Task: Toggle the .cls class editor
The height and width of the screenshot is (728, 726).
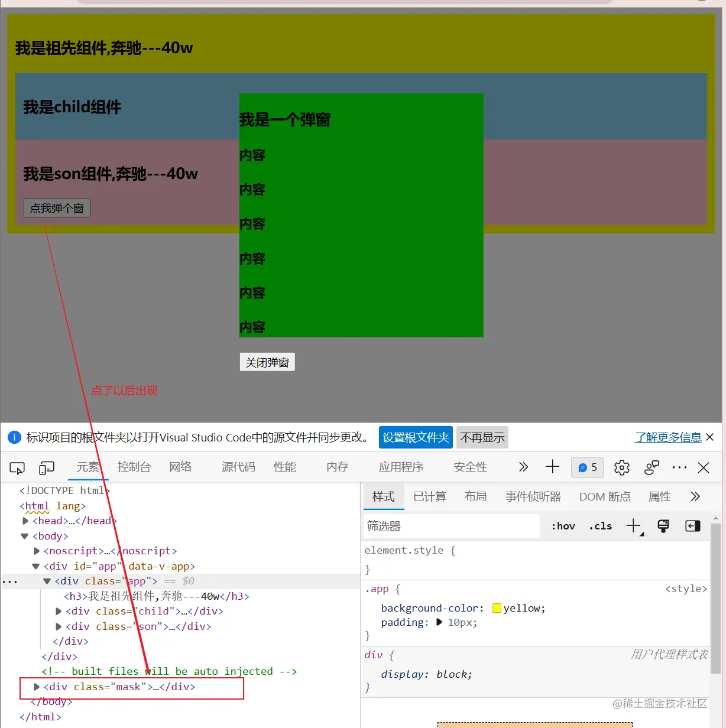Action: click(601, 526)
